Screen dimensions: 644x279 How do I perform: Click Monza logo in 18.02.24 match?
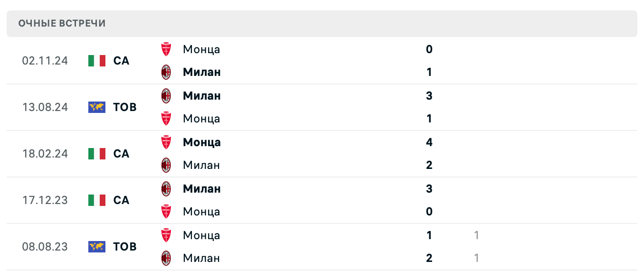point(166,142)
